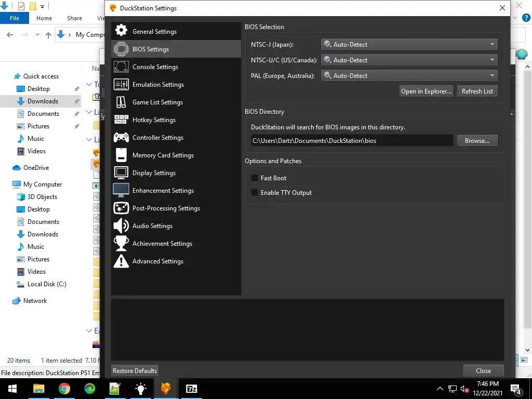The width and height of the screenshot is (532, 399).
Task: Click the Restore Defaults button
Action: click(x=135, y=370)
